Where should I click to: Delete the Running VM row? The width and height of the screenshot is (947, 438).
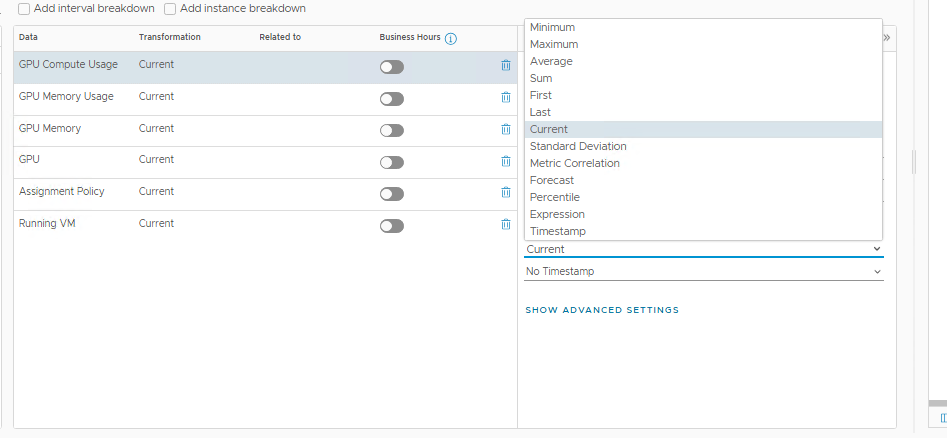(505, 225)
